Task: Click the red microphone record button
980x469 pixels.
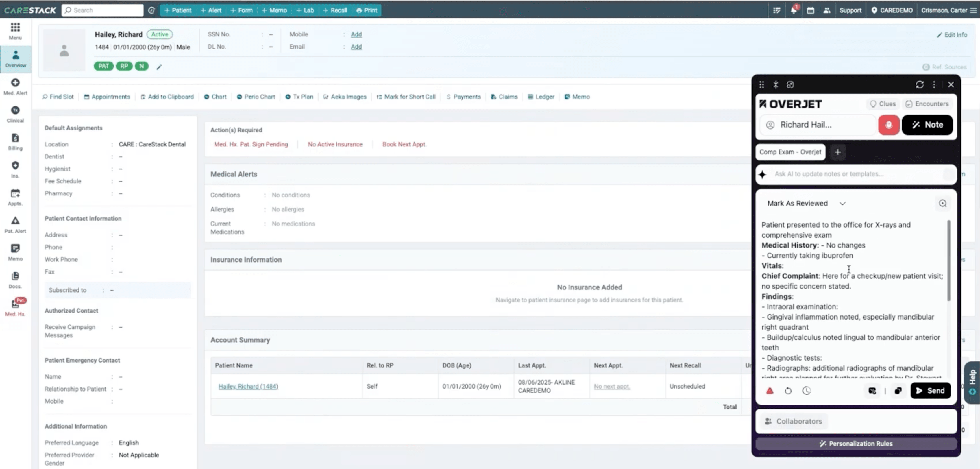Action: [x=888, y=125]
